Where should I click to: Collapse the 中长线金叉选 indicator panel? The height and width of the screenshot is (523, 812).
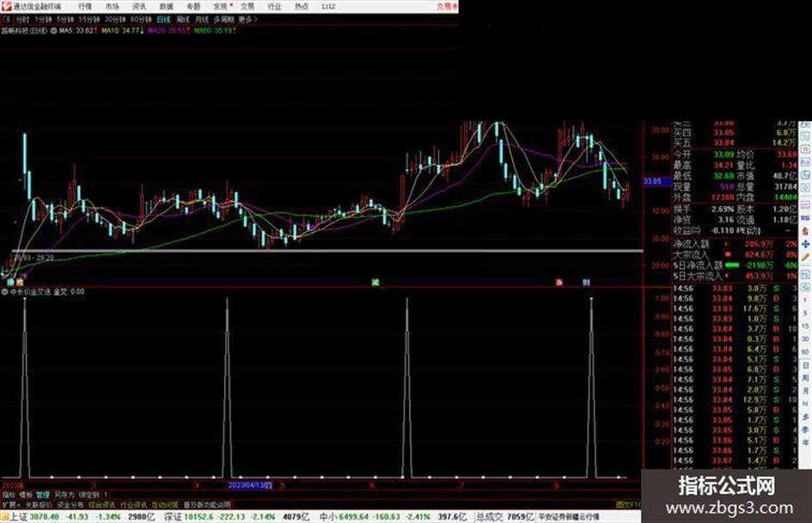(x=5, y=291)
